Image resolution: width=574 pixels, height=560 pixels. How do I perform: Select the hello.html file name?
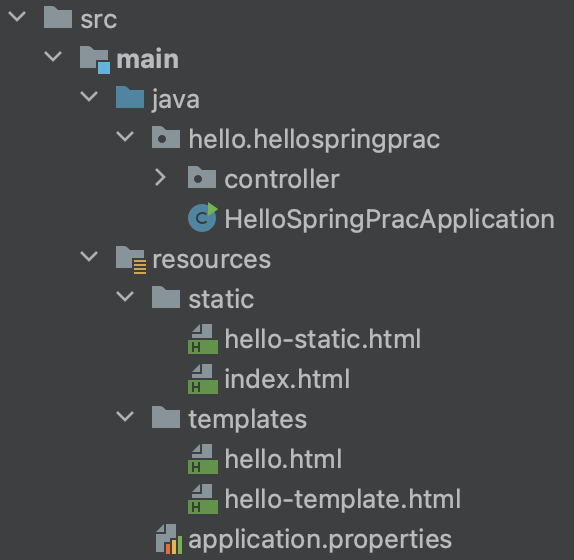point(283,459)
